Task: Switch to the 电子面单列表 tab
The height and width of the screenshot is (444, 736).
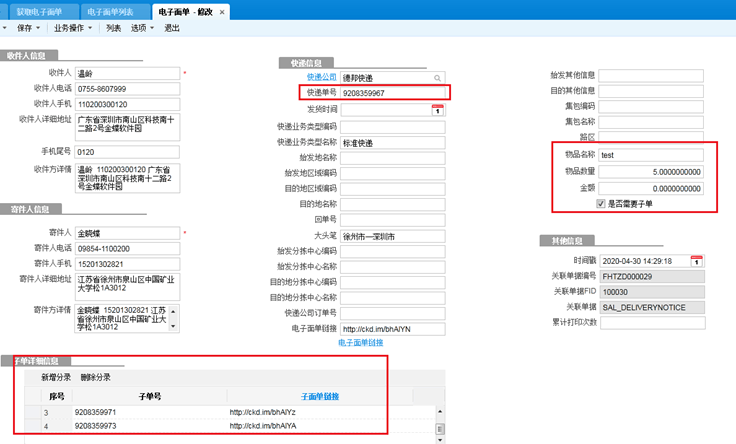Action: click(111, 11)
